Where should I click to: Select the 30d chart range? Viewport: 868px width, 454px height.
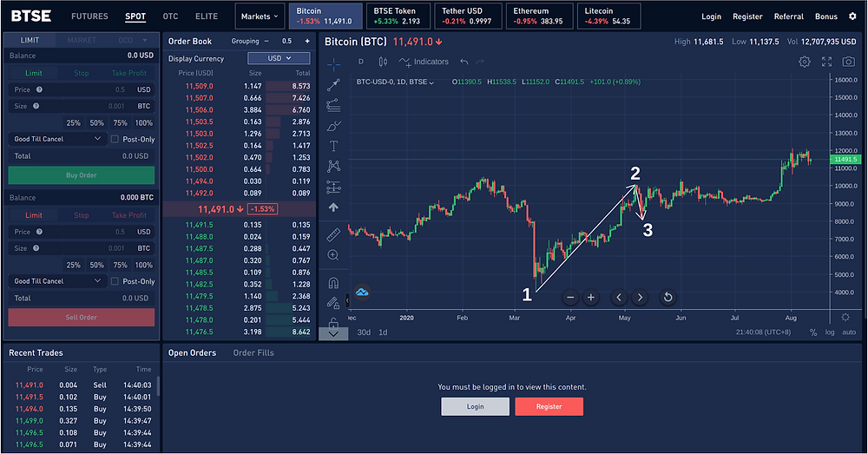point(364,332)
